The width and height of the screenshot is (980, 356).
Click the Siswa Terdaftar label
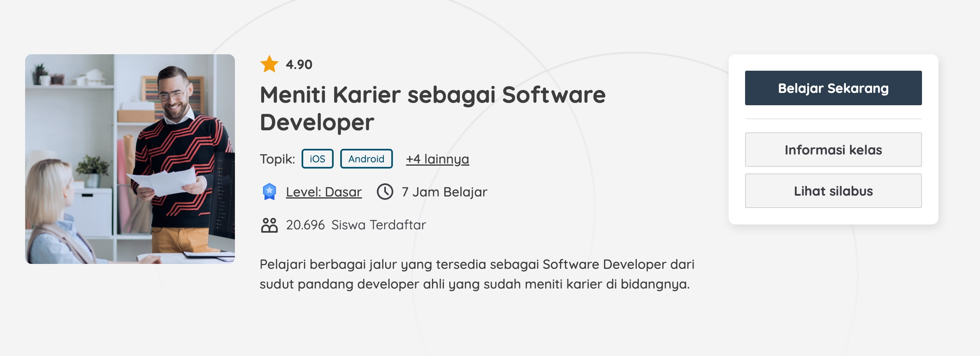[379, 225]
